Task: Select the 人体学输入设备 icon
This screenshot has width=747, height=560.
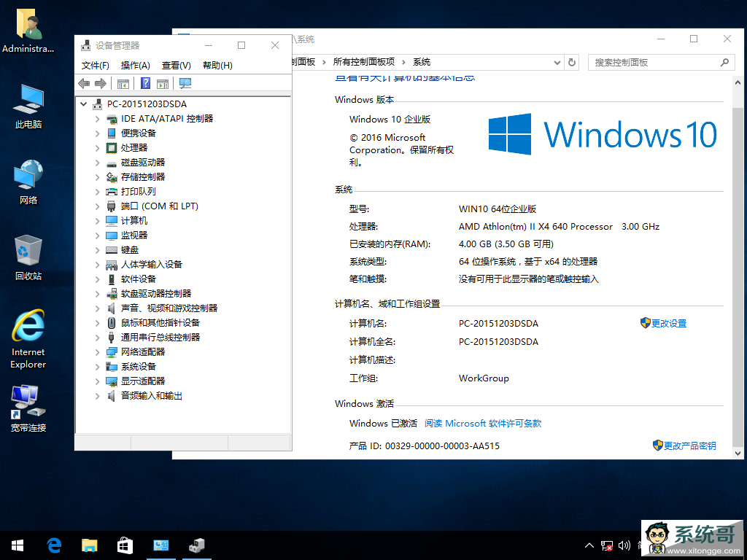Action: coord(112,265)
